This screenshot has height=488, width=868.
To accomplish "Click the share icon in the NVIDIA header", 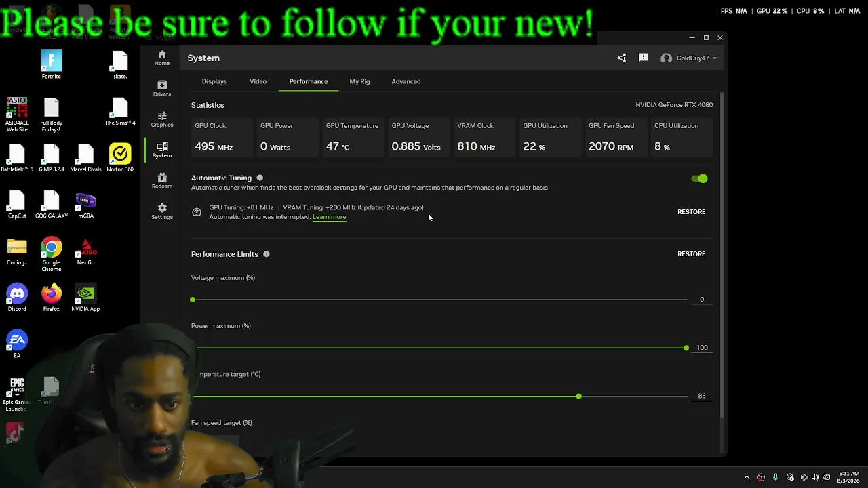I will [622, 58].
